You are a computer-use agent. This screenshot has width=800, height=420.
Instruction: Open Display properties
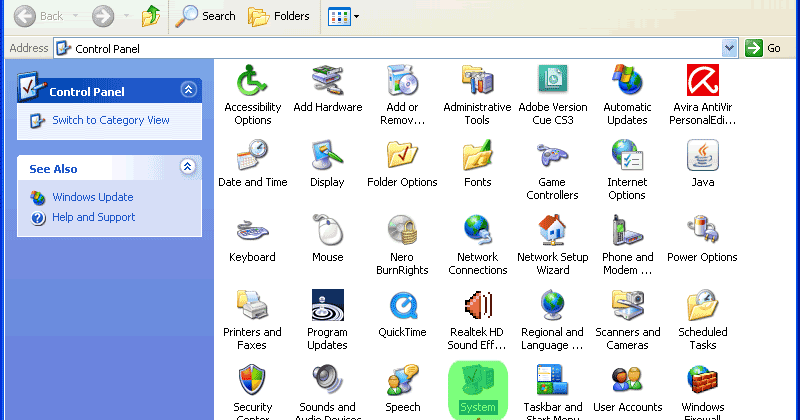tap(327, 164)
